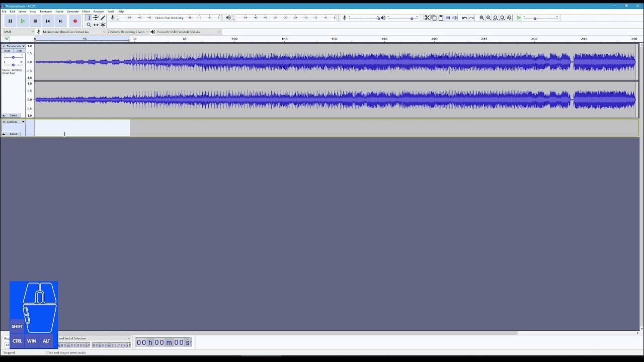Click the Fit project to width icon
The width and height of the screenshot is (644, 362).
[502, 18]
